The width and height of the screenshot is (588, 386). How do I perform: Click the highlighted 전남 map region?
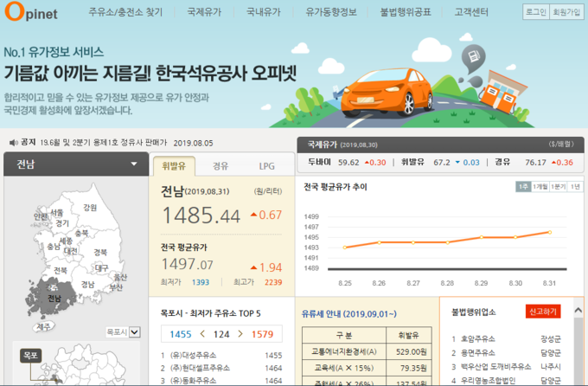pyautogui.click(x=54, y=299)
